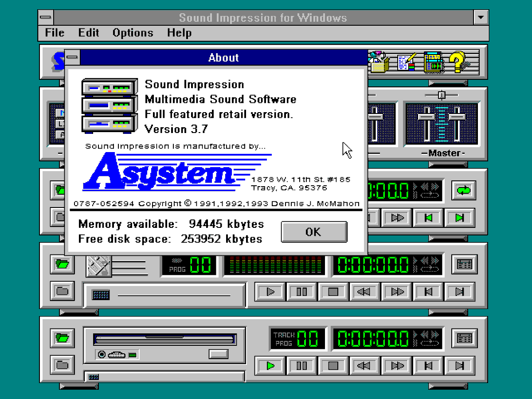This screenshot has height=399, width=532.
Task: Click the MIDI deck closed folder icon
Action: 62,291
